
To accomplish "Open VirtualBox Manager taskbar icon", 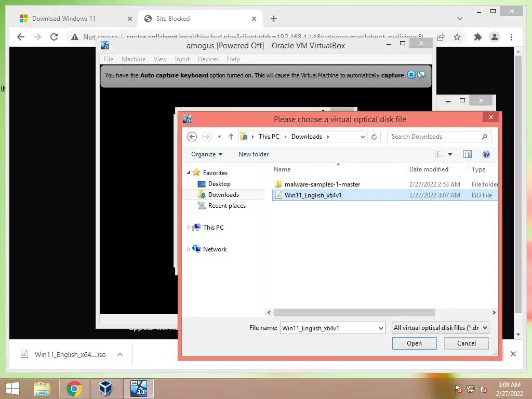I will pos(106,389).
